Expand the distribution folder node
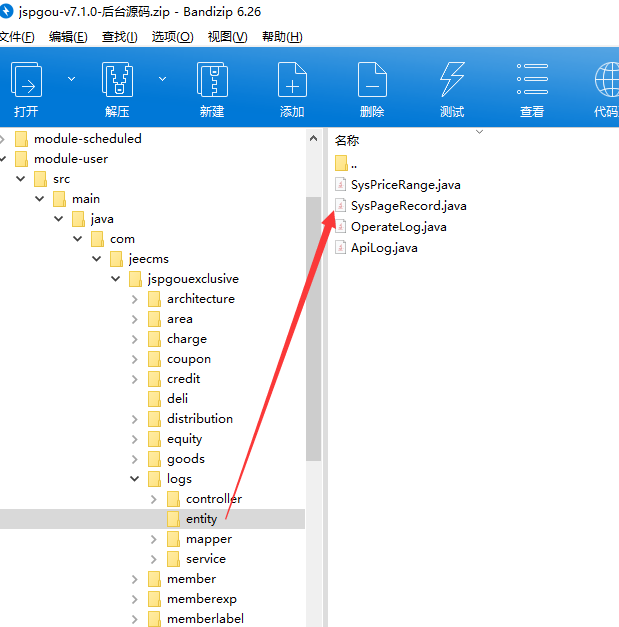This screenshot has height=627, width=619. click(x=135, y=419)
